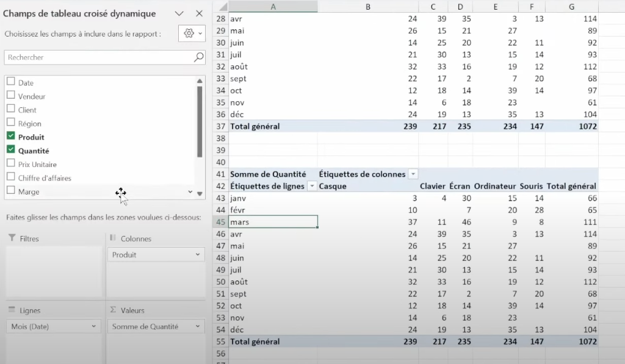Open the Mois (Date) dropdown in Lignes
The height and width of the screenshot is (364, 625).
(93, 326)
